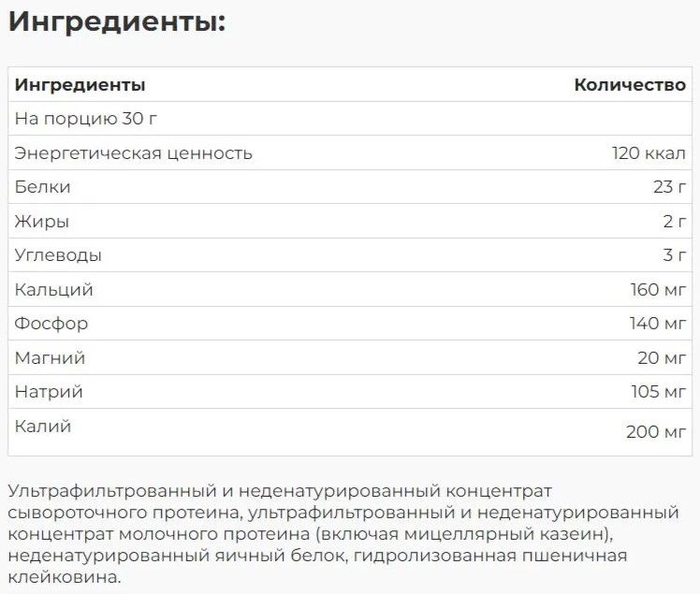Click the "200 мг" potassium value
This screenshot has width=700, height=594.
coord(656,432)
